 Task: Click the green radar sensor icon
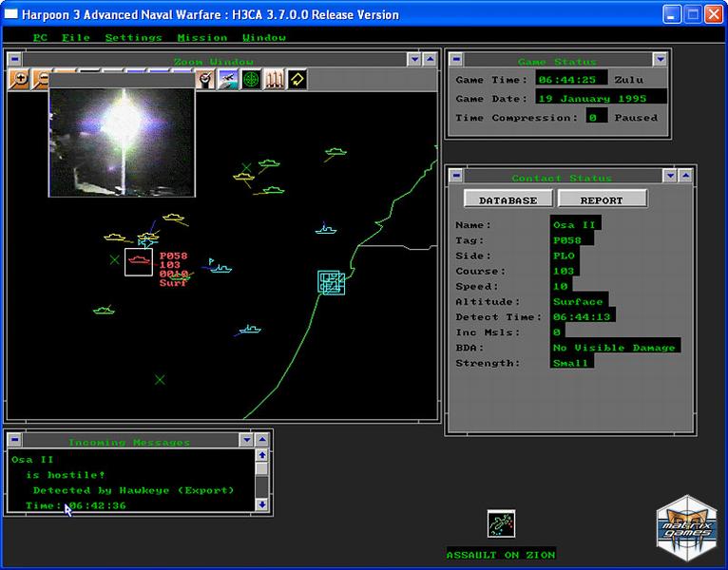click(x=251, y=81)
